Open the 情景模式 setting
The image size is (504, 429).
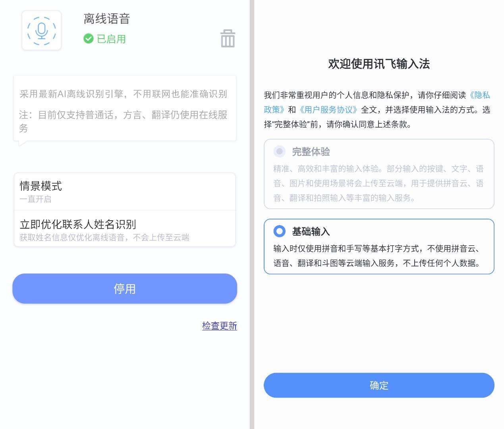[x=124, y=192]
